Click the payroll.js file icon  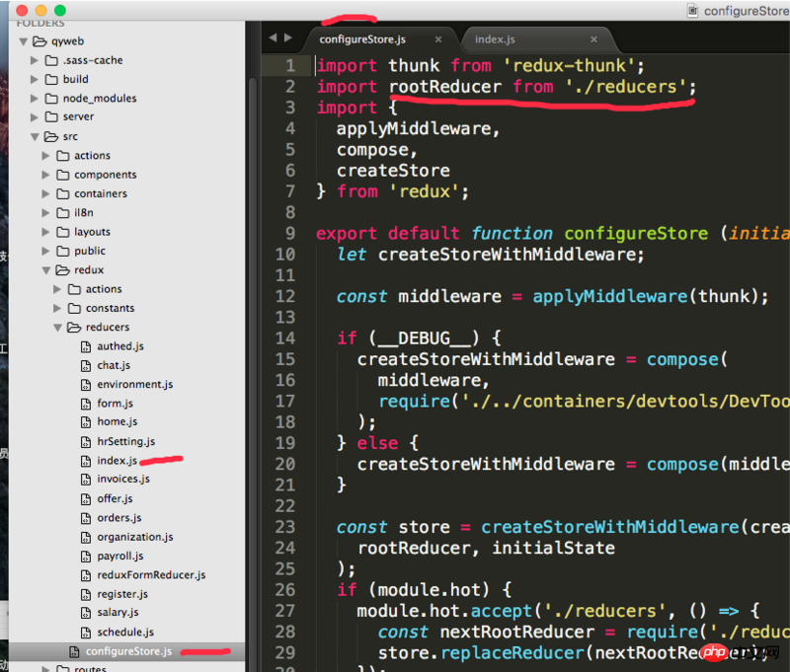(x=86, y=557)
